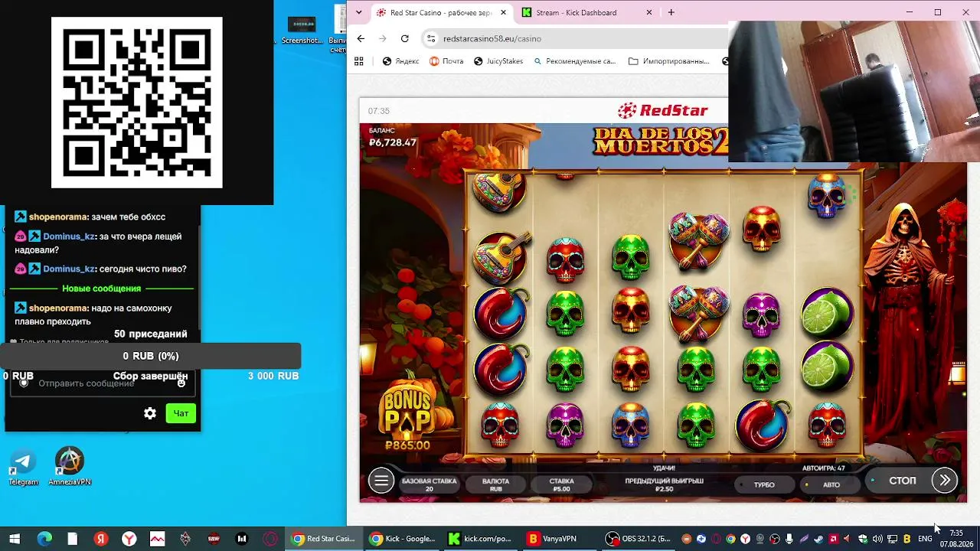Open the JuicyStakes bookmark
The height and width of the screenshot is (551, 980).
tap(498, 61)
